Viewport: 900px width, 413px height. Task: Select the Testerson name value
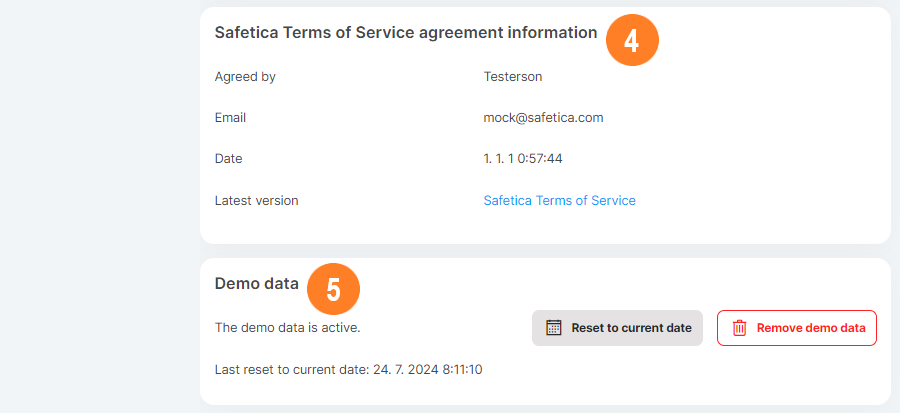click(512, 76)
